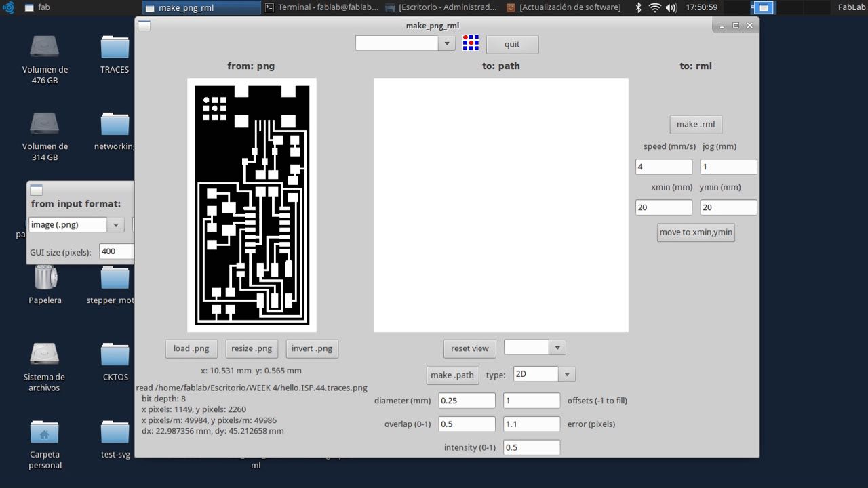The width and height of the screenshot is (868, 488).
Task: Click the PCB traces image preview
Action: tap(252, 205)
